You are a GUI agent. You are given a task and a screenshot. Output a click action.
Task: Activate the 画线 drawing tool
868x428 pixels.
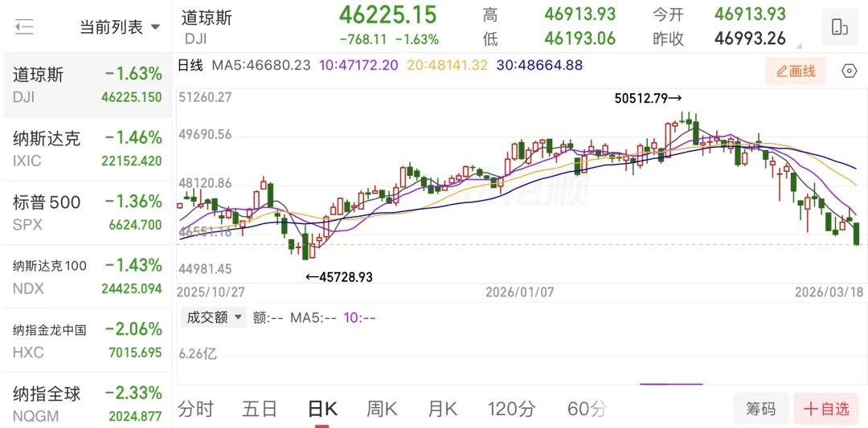click(796, 71)
